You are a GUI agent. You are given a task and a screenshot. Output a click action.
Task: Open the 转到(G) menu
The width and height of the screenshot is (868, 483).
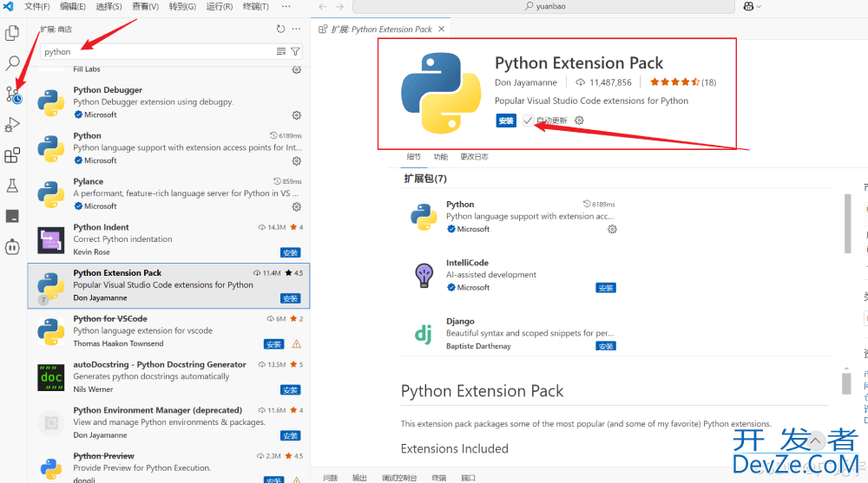(x=182, y=6)
